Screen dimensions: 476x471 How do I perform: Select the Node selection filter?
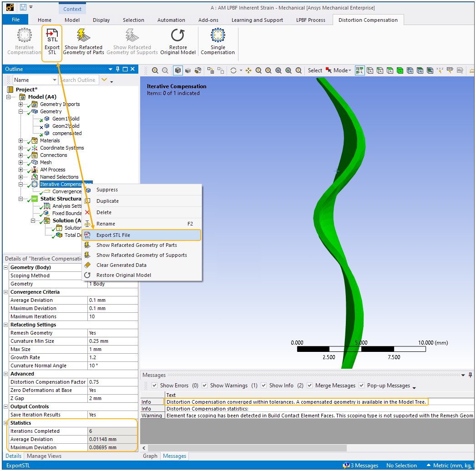pos(410,70)
